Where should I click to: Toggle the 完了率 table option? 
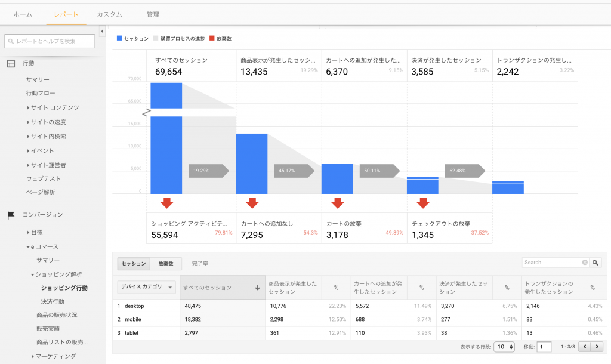point(200,263)
